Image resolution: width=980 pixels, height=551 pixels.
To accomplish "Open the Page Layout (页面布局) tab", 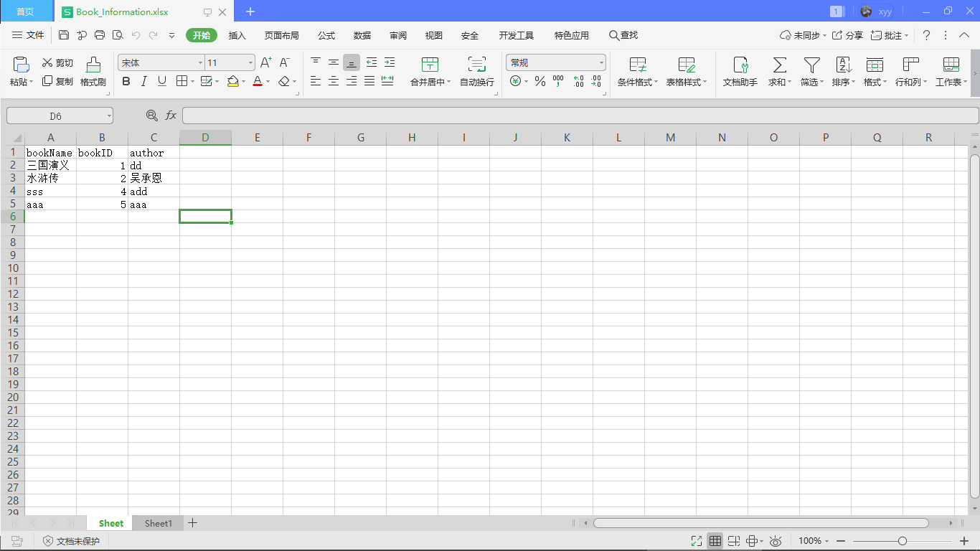I will pos(281,35).
